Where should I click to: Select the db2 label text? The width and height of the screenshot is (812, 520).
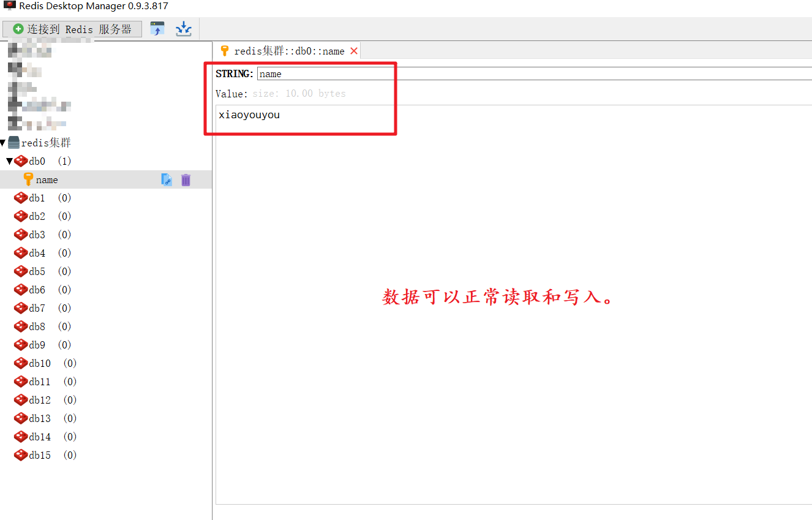[x=37, y=216]
